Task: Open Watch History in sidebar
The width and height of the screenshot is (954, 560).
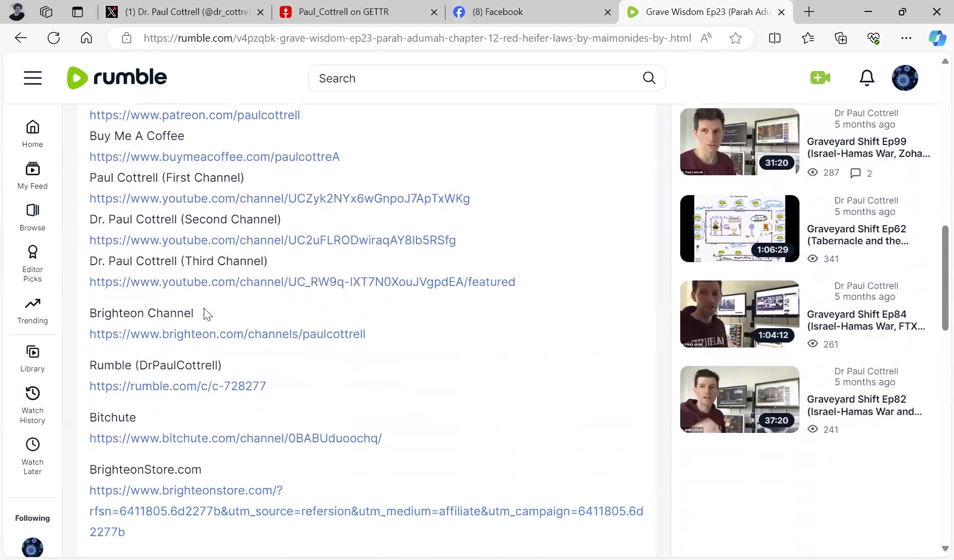Action: 32,405
